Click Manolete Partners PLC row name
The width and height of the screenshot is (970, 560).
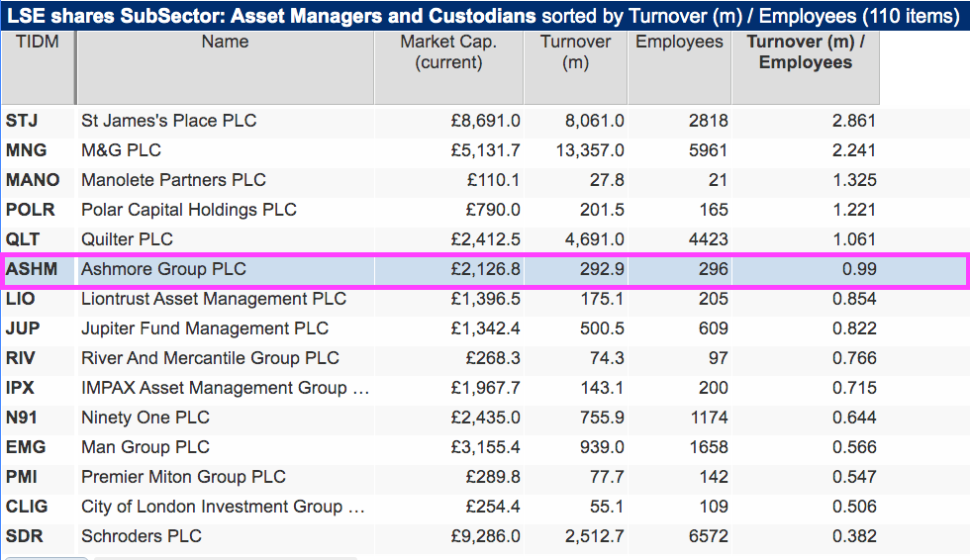[x=173, y=180]
